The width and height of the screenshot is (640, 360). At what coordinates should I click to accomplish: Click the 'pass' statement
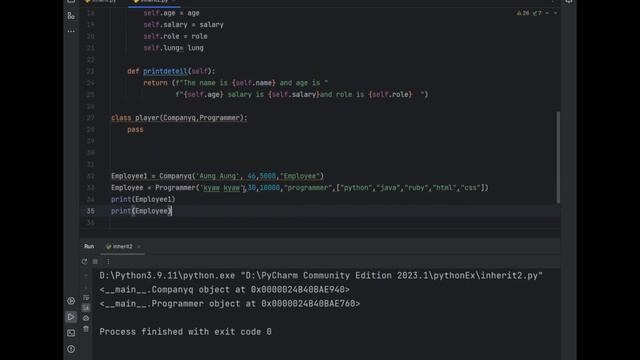[x=135, y=129]
